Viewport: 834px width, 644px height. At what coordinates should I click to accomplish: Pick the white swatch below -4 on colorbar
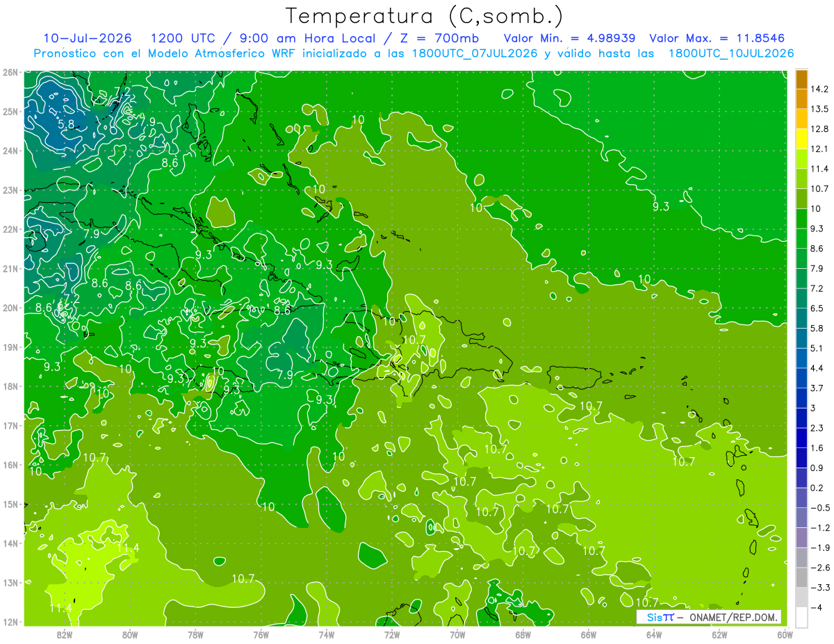tap(801, 617)
